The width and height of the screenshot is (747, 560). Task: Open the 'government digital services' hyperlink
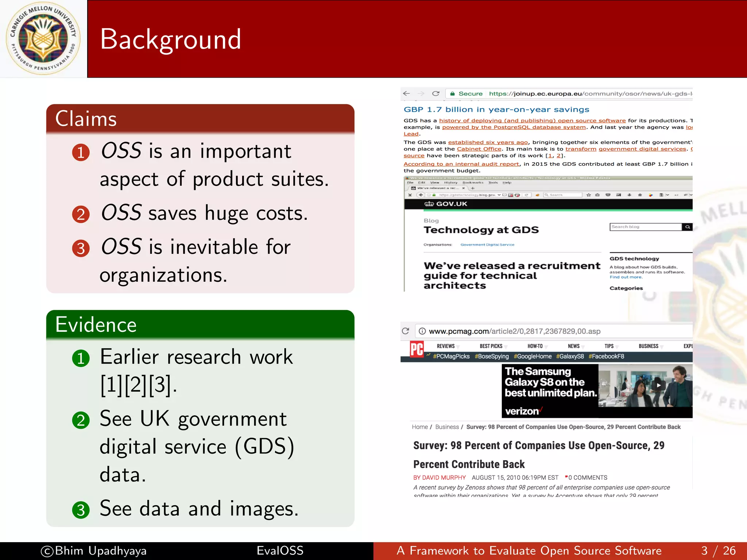point(642,149)
